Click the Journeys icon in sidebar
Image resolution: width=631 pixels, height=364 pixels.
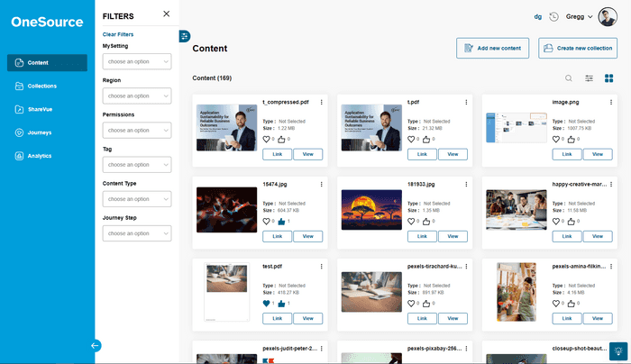[19, 132]
